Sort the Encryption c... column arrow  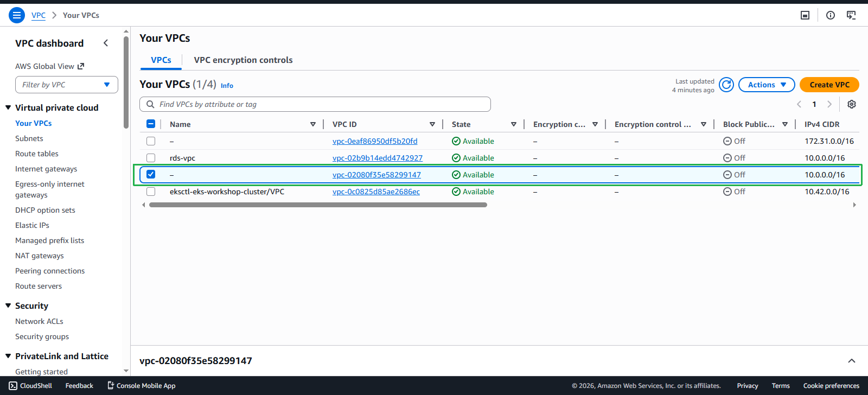(595, 124)
